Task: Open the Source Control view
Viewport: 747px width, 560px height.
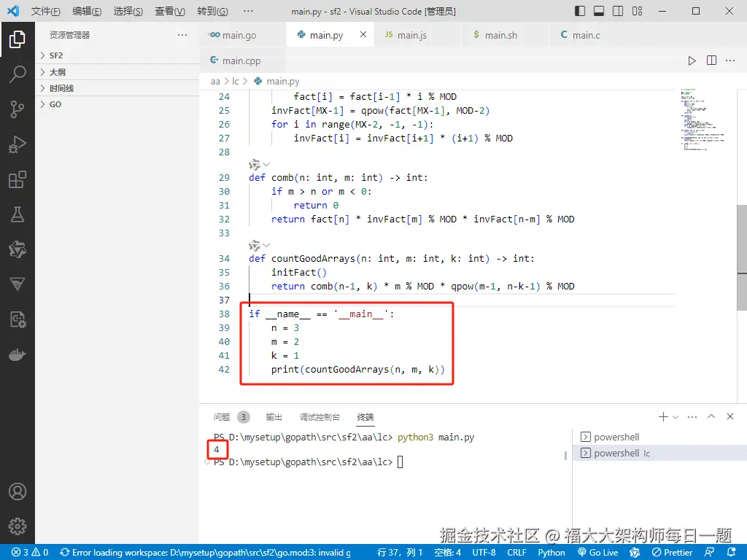Action: point(18,109)
